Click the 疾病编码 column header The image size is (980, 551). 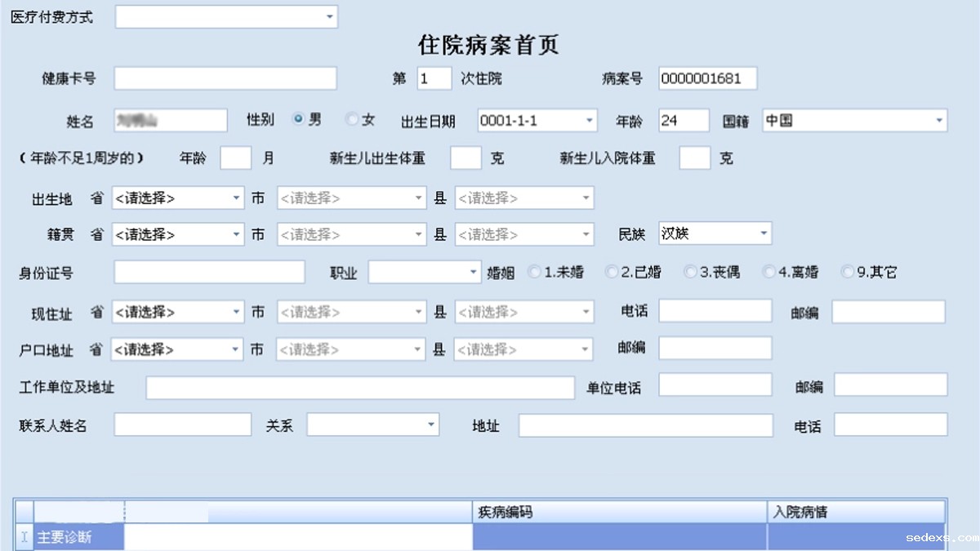click(x=619, y=513)
